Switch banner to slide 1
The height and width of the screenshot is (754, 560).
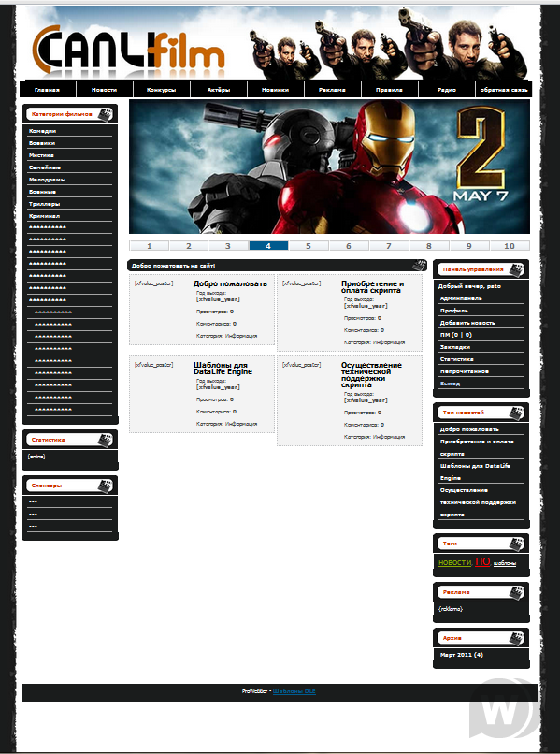click(149, 246)
